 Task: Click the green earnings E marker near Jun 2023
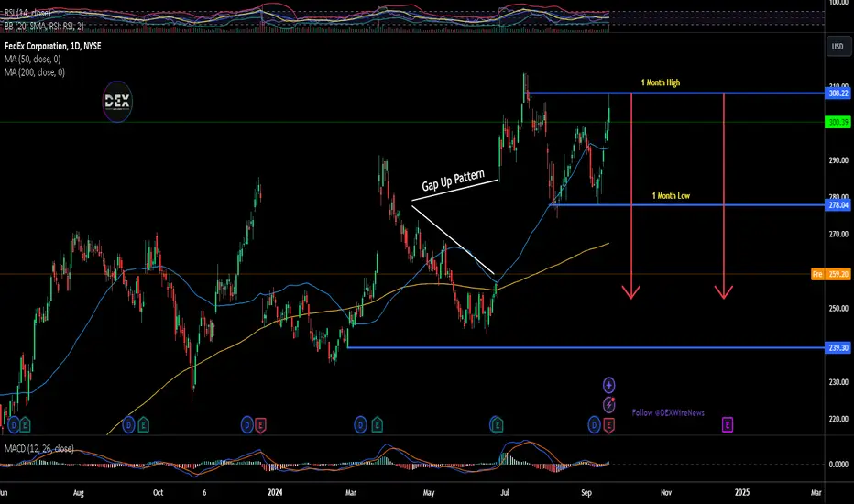[25, 424]
